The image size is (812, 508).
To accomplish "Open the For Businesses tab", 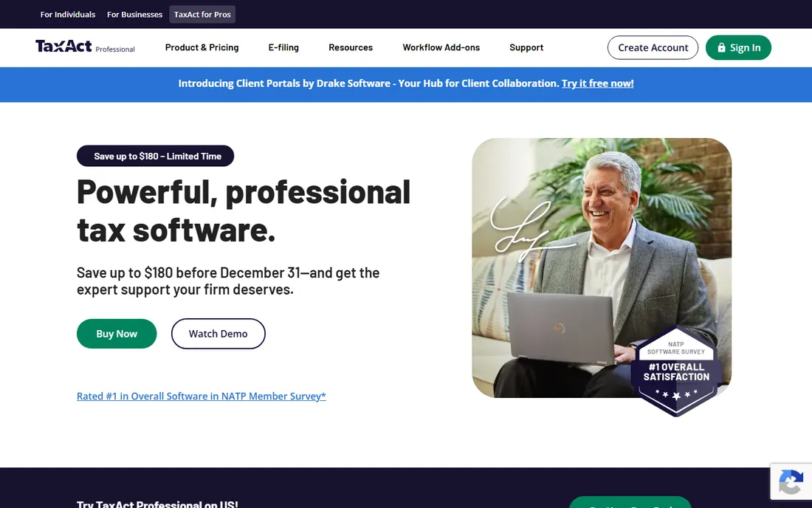I will pyautogui.click(x=134, y=15).
